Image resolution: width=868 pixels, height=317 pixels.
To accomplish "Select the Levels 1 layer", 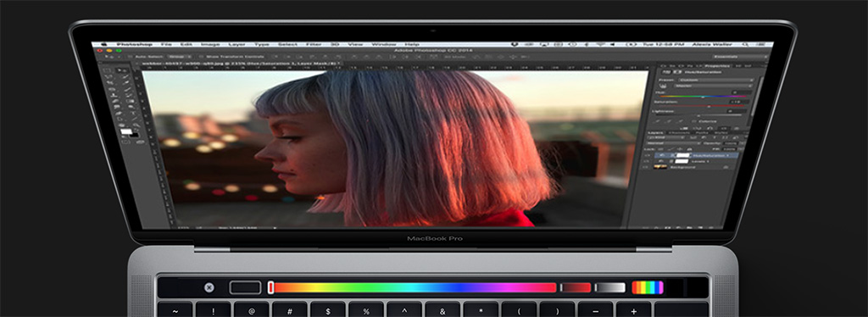I will click(692, 161).
